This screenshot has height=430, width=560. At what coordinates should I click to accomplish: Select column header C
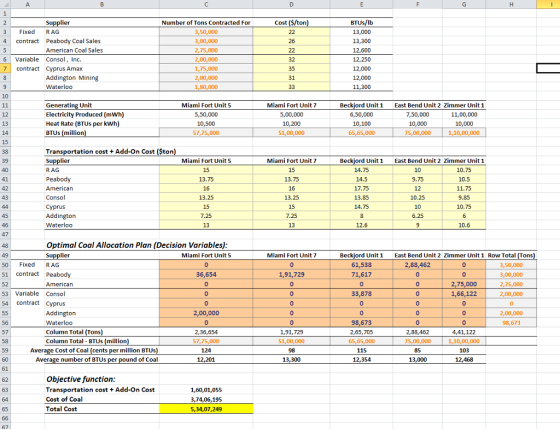[206, 4]
